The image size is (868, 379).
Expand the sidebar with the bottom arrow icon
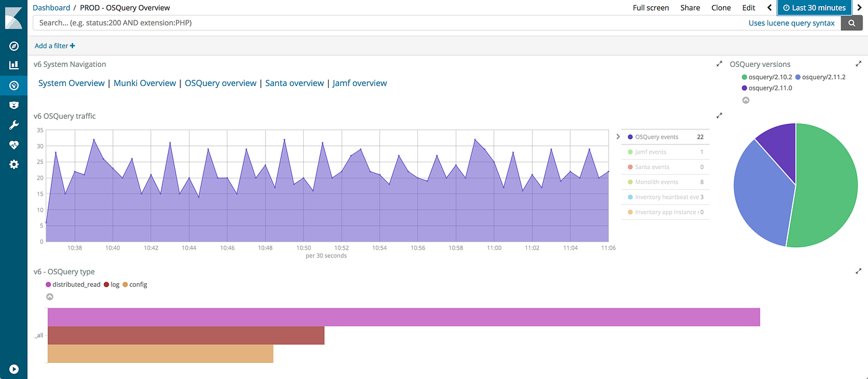[14, 369]
